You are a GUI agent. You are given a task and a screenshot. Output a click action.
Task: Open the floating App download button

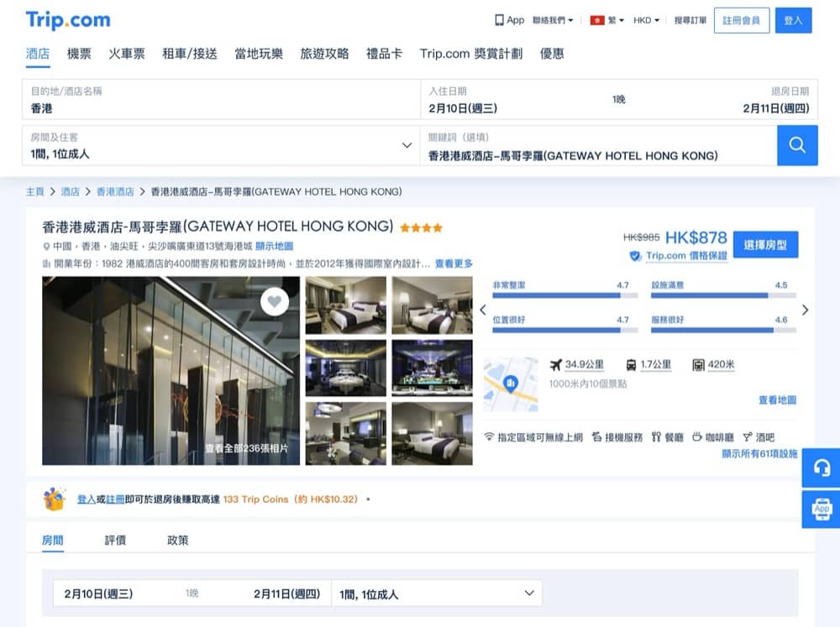pyautogui.click(x=822, y=509)
